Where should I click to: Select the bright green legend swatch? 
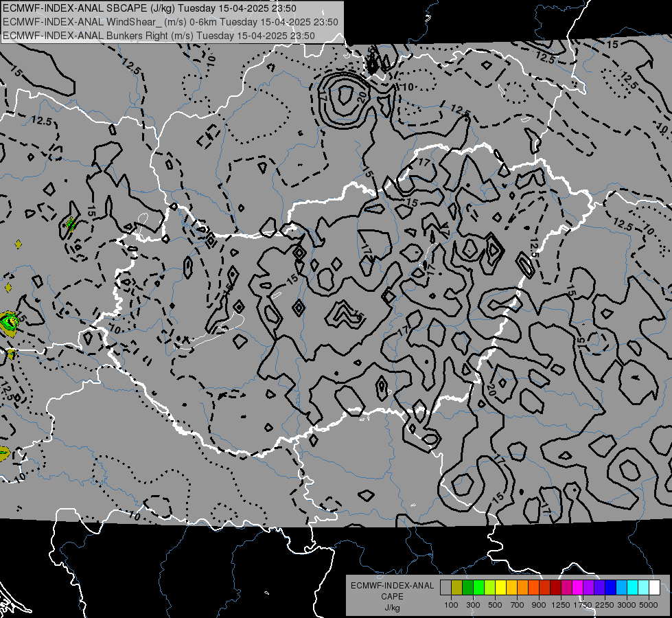[x=478, y=588]
